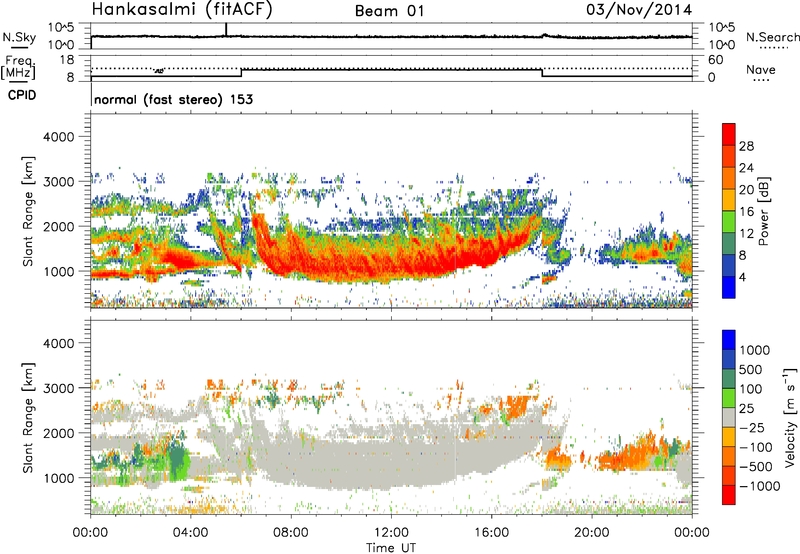Image resolution: width=800 pixels, height=554 pixels.
Task: Select the N.Search legend label
Action: [x=772, y=37]
